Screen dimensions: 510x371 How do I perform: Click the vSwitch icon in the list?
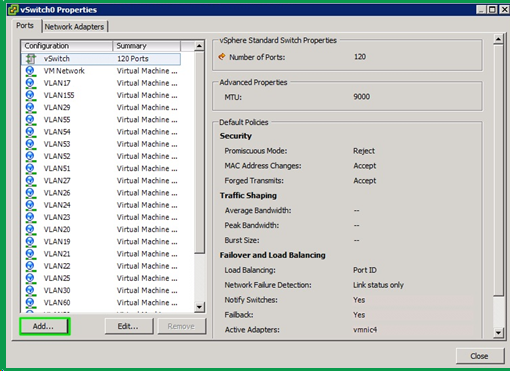pyautogui.click(x=31, y=59)
